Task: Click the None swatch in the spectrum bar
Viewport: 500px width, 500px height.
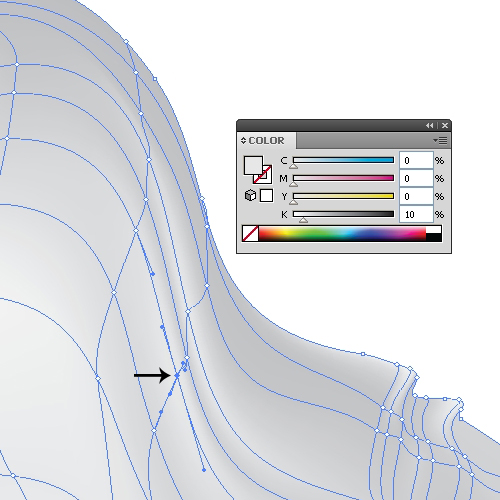Action: [x=250, y=233]
